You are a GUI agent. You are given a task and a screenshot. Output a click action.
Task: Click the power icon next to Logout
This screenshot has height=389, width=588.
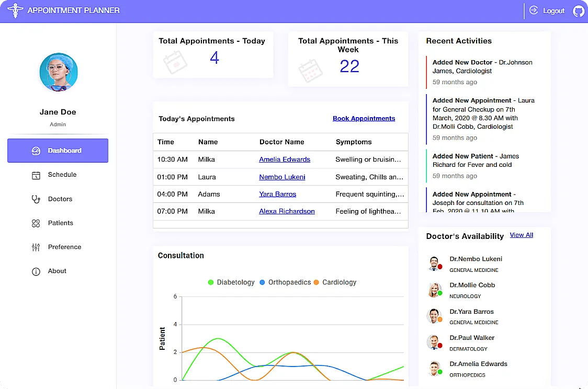(x=534, y=10)
